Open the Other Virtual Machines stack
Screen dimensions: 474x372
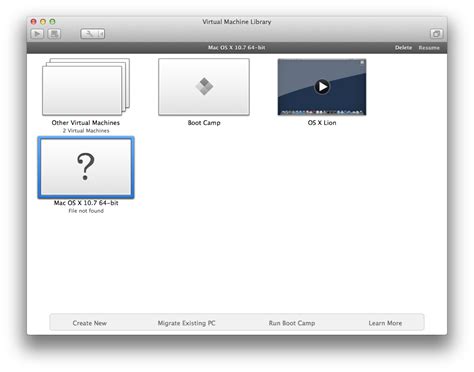(x=86, y=87)
